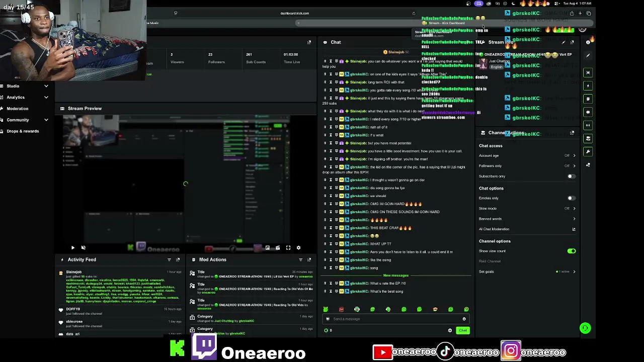This screenshot has width=644, height=362.
Task: Play the Stream Preview video
Action: click(72, 247)
